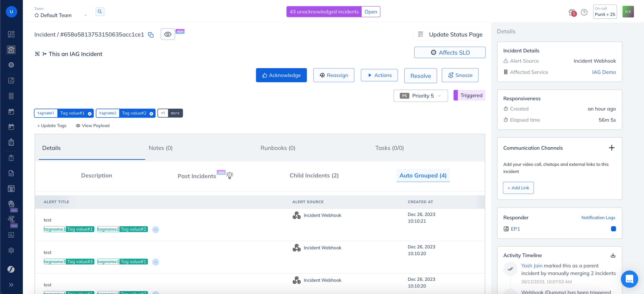This screenshot has width=644, height=294.
Task: Copy the incident ID using copy icon
Action: click(x=151, y=35)
